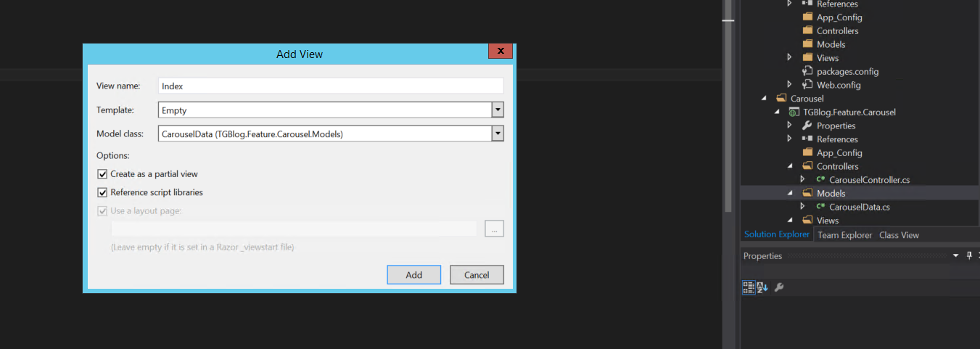Click the C# icon of CarouselData.cs
This screenshot has width=980, height=349.
coord(820,207)
